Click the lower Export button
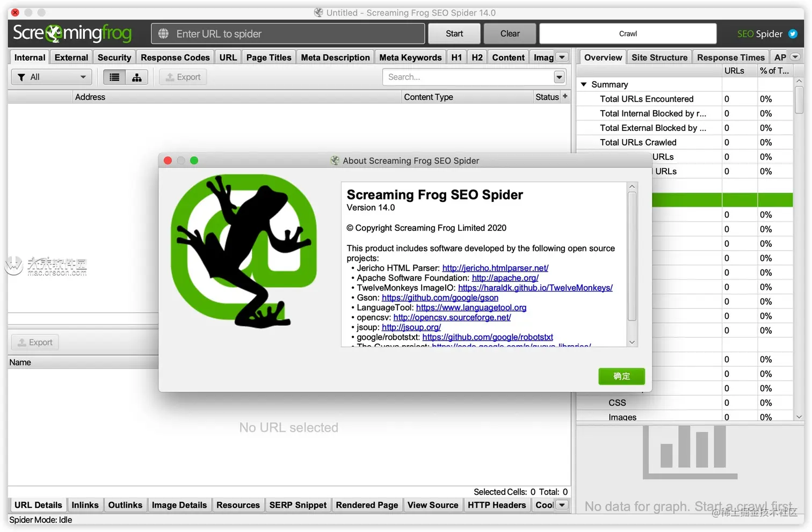This screenshot has width=812, height=532. coord(35,342)
